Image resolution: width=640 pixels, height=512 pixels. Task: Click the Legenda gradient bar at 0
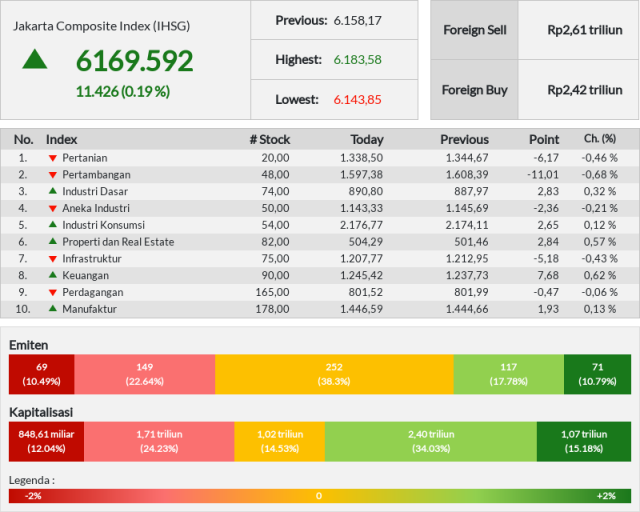click(x=319, y=496)
